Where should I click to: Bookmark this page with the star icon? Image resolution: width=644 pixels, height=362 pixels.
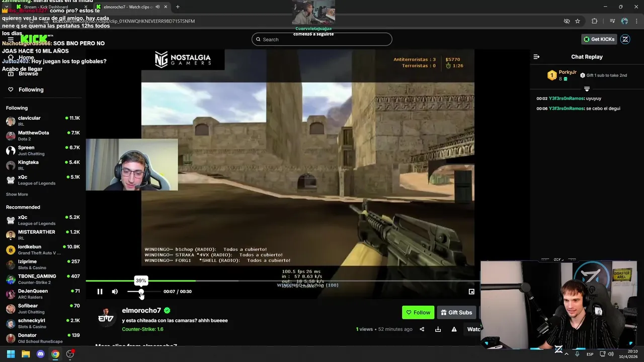(578, 21)
